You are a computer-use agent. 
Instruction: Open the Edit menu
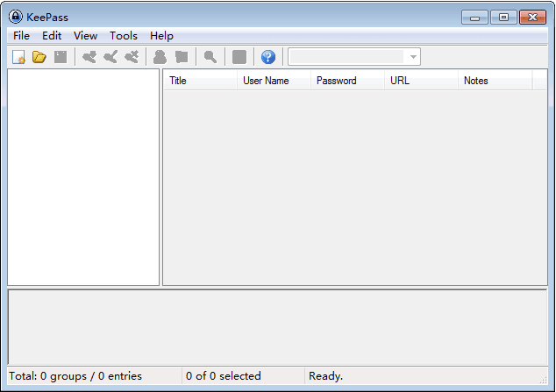[52, 36]
